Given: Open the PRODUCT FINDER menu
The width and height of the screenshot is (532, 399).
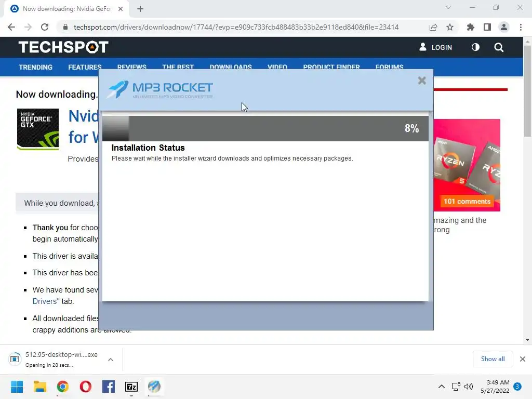Looking at the screenshot, I should coord(331,66).
